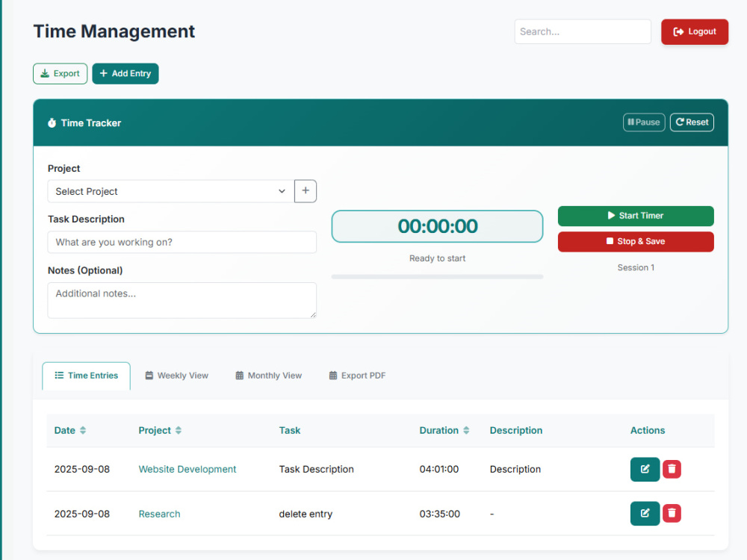
Task: Stop and save the timer session
Action: (636, 241)
